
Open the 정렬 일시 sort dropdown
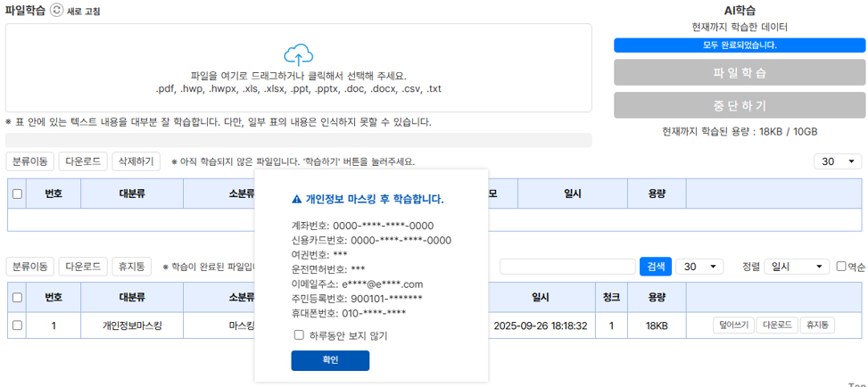pyautogui.click(x=796, y=267)
